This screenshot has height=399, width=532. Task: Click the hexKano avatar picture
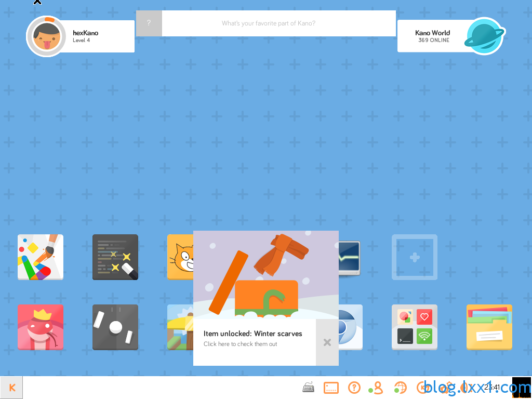click(46, 36)
